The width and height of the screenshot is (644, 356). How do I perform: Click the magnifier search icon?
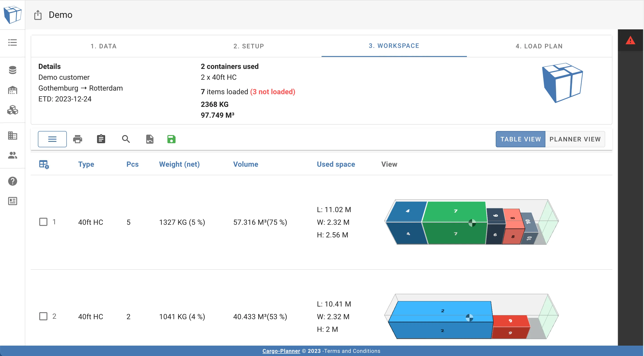click(x=126, y=139)
